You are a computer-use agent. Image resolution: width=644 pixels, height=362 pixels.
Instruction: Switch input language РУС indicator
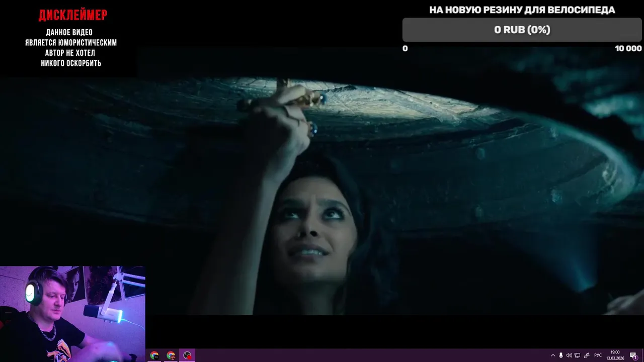click(598, 355)
